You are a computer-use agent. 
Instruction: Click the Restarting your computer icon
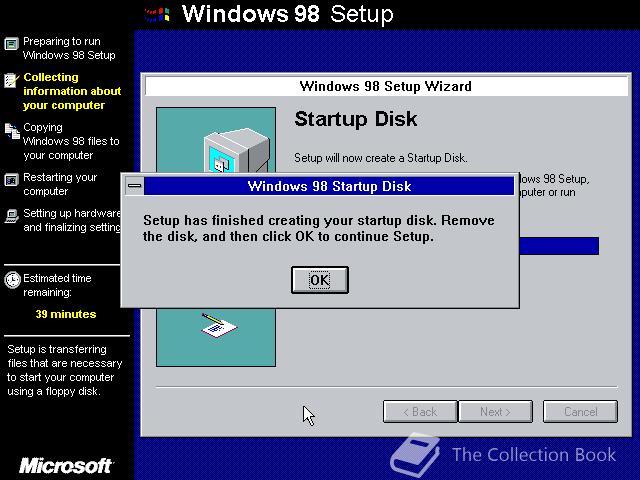coord(11,180)
